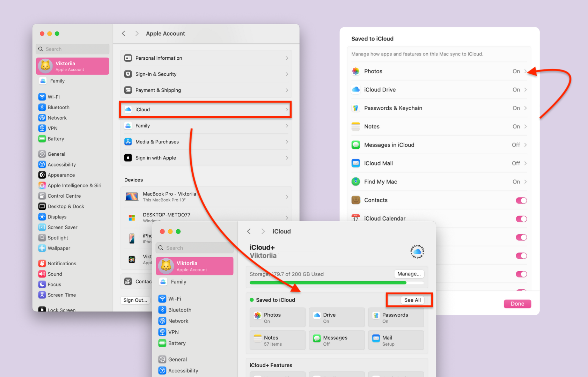Click iCloud subscriber badge icon

coord(417,251)
